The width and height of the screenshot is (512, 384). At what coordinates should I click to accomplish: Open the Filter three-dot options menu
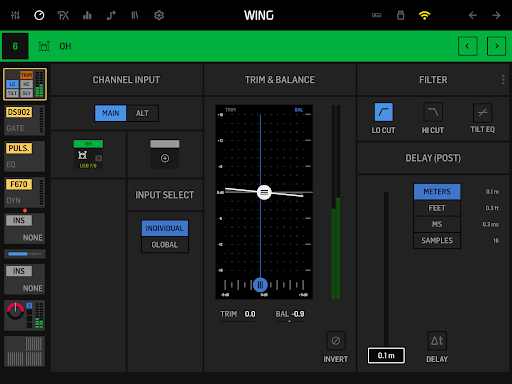point(503,80)
